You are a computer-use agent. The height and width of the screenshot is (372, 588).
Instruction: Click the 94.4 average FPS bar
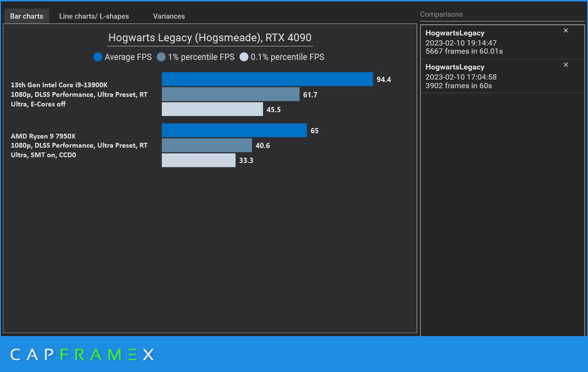(267, 79)
